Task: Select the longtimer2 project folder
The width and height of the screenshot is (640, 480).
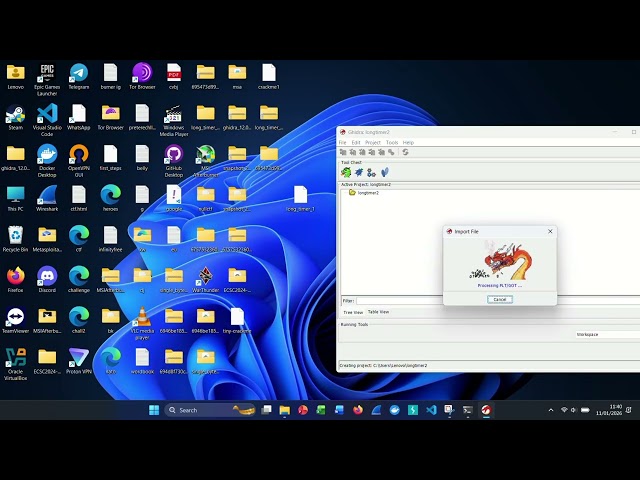Action: tap(364, 193)
